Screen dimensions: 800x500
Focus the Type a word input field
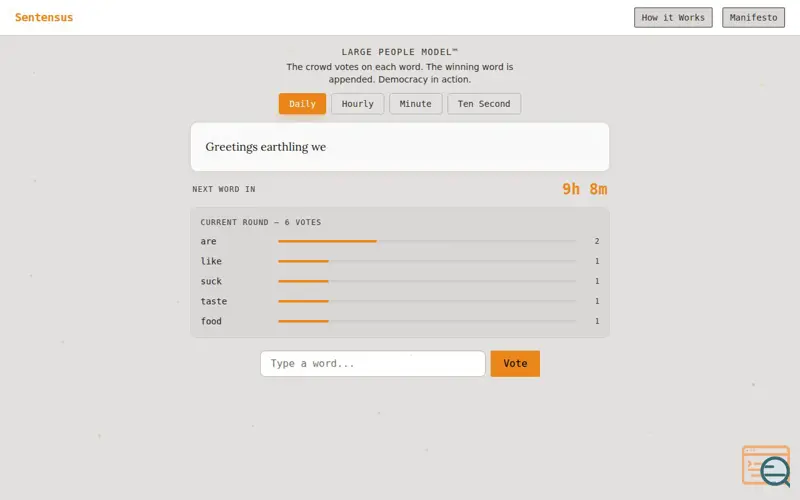point(372,363)
